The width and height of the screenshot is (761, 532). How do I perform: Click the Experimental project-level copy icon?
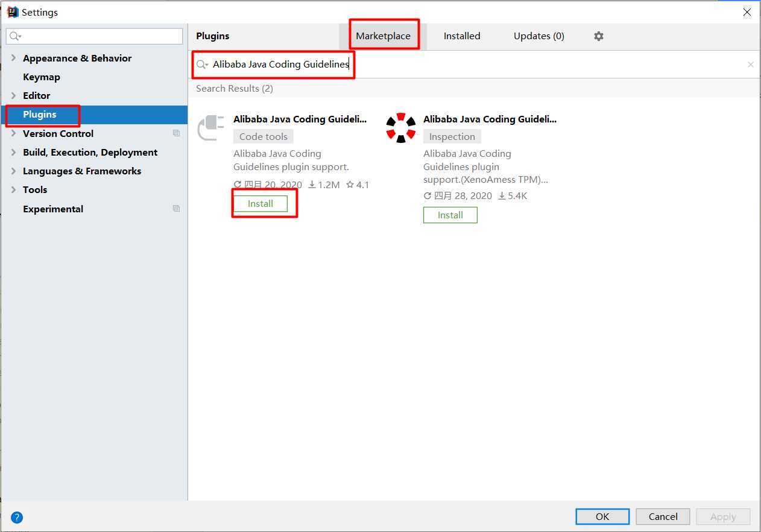[176, 209]
